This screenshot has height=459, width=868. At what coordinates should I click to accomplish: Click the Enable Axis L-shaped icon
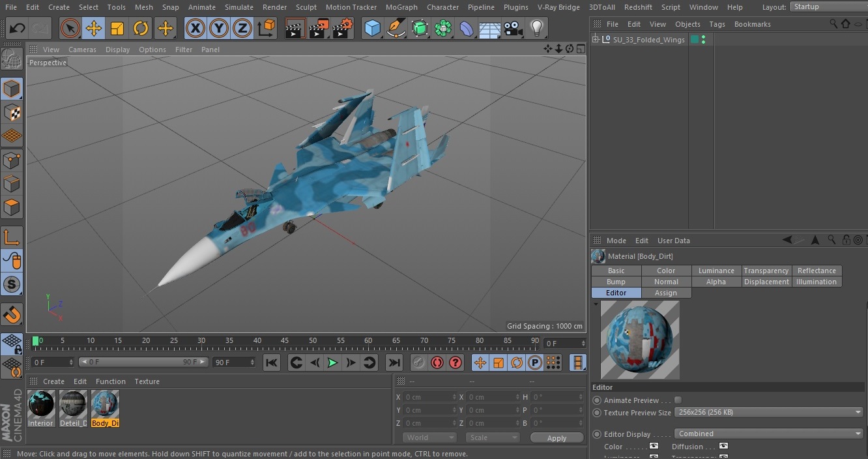pyautogui.click(x=12, y=237)
